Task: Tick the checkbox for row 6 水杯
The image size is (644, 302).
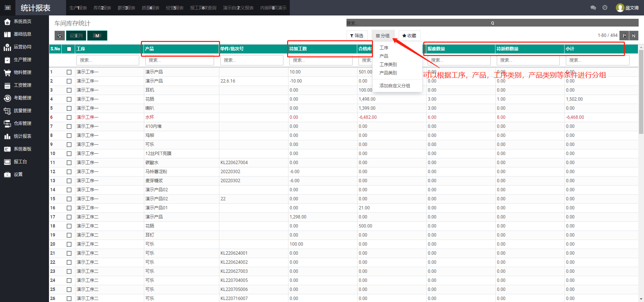Action: [x=69, y=117]
